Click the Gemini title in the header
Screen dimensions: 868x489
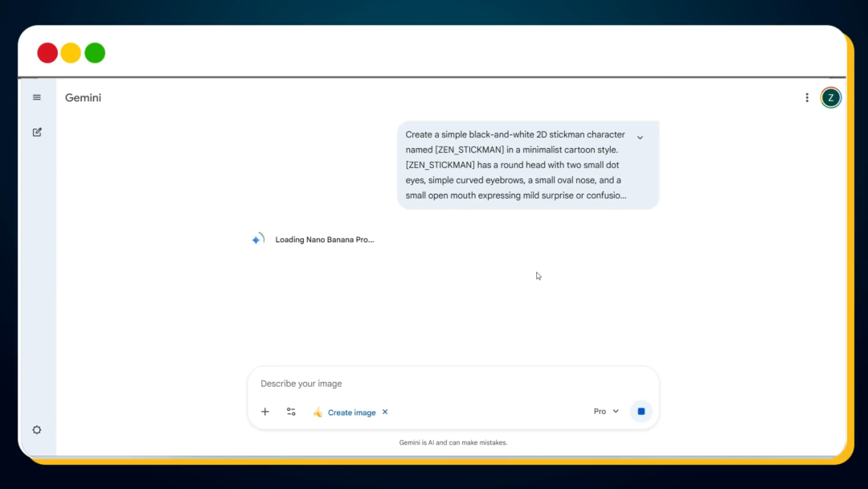coord(84,98)
